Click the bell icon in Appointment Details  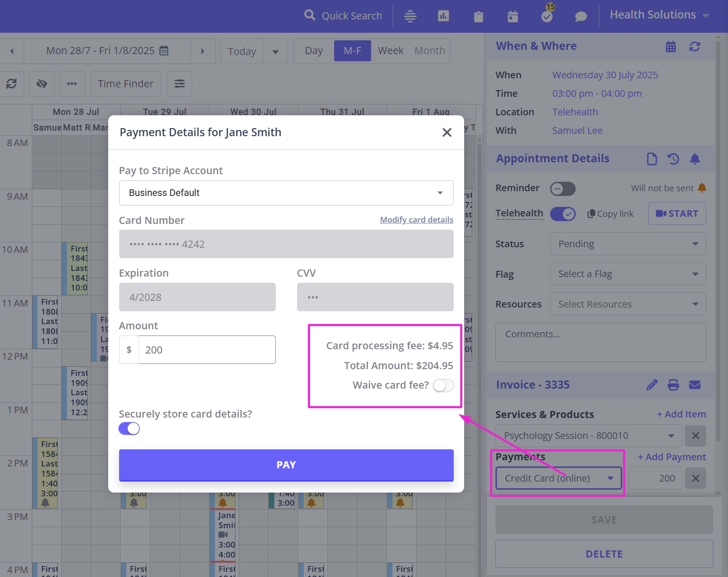click(x=695, y=159)
